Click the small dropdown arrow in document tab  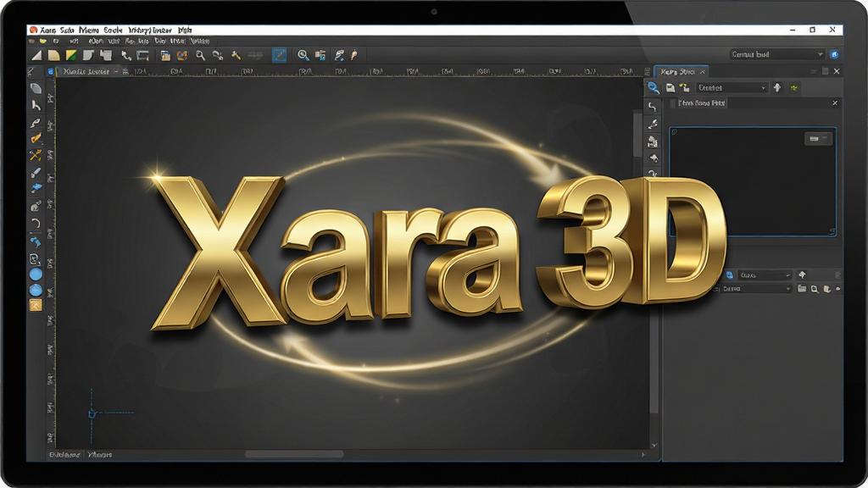click(x=115, y=71)
